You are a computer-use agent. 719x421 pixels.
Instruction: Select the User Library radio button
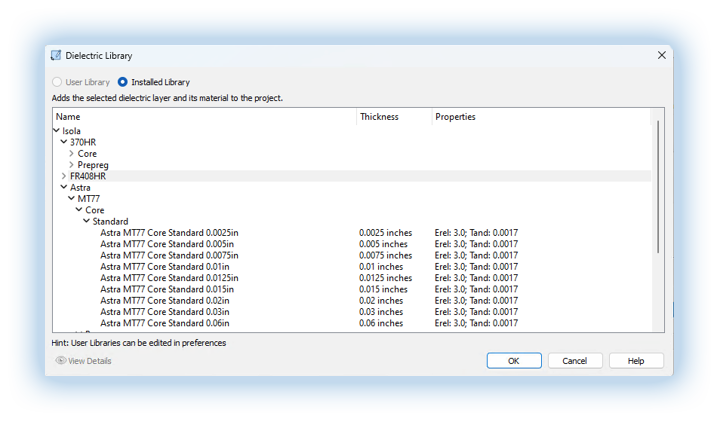click(x=57, y=82)
